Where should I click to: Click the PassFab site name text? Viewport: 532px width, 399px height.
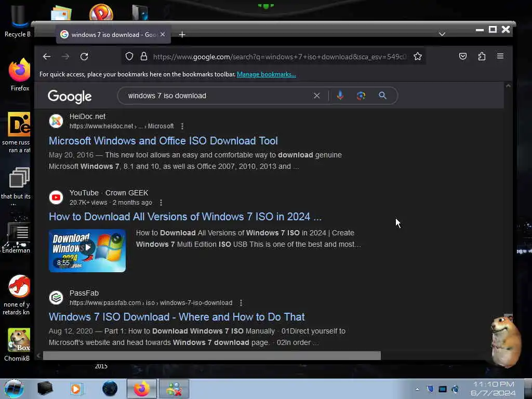click(84, 293)
